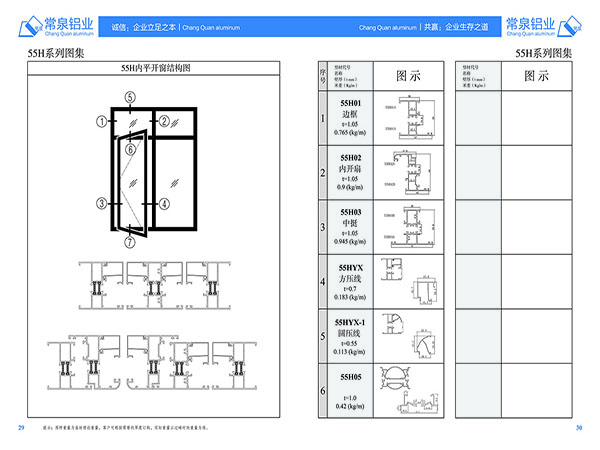Click the 序号 column header
Screen dimensions: 600x450
(x=323, y=76)
